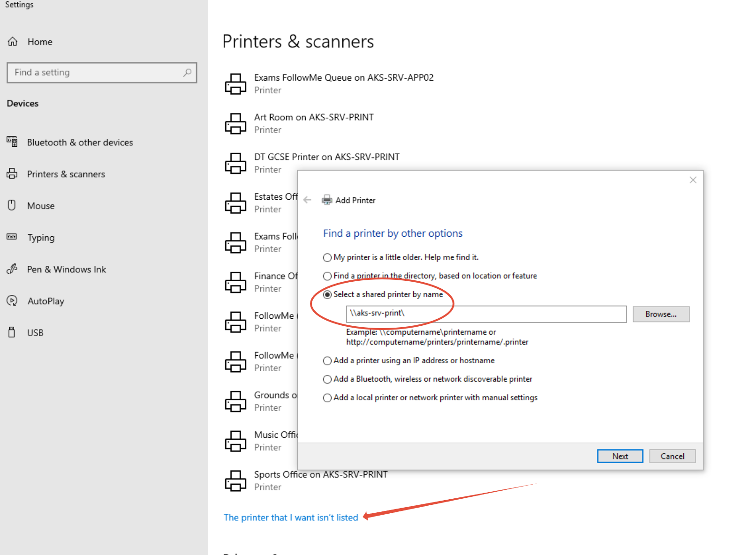Click the Printers & scanners sidebar icon
Image resolution: width=756 pixels, height=555 pixels.
pos(12,173)
